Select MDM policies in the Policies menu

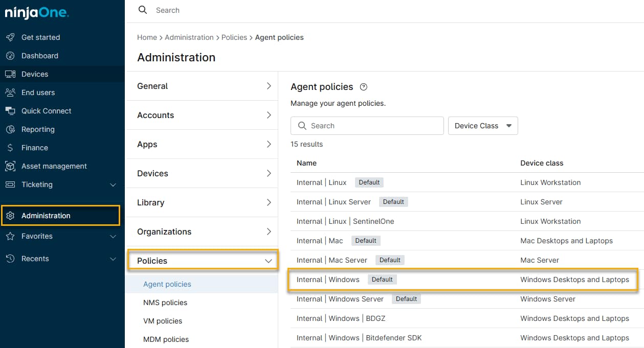pos(166,339)
